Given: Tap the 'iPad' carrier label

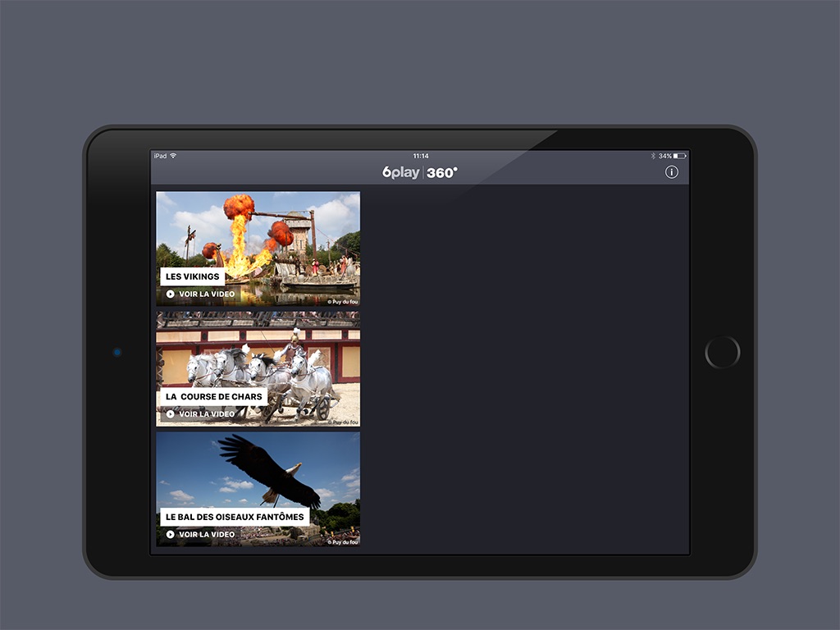Looking at the screenshot, I should (160, 156).
